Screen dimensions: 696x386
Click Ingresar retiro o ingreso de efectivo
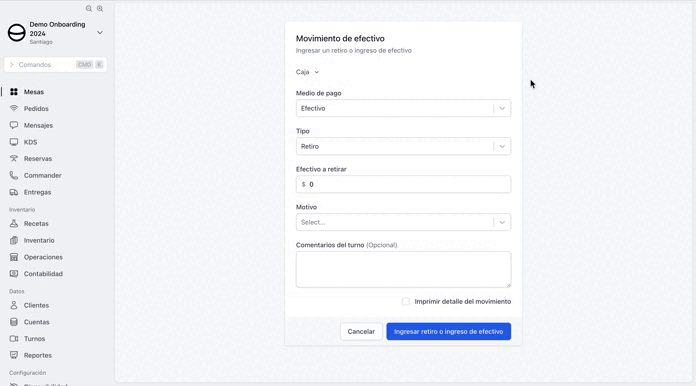(x=448, y=331)
